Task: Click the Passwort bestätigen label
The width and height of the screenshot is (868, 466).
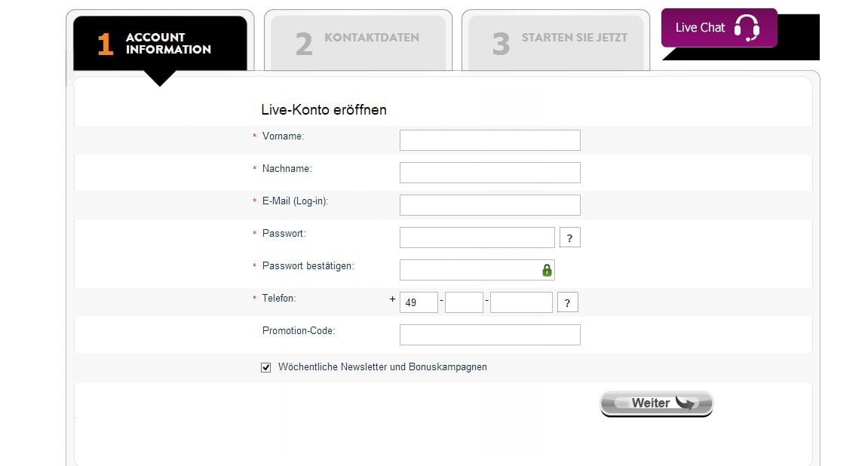Action: (308, 266)
